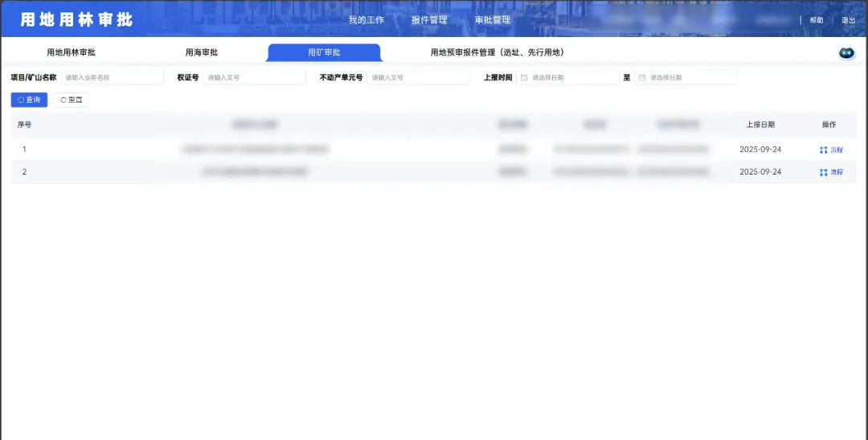Viewport: 868px width, 440px height.
Task: Open 我的工作 in the top menu
Action: coord(366,20)
